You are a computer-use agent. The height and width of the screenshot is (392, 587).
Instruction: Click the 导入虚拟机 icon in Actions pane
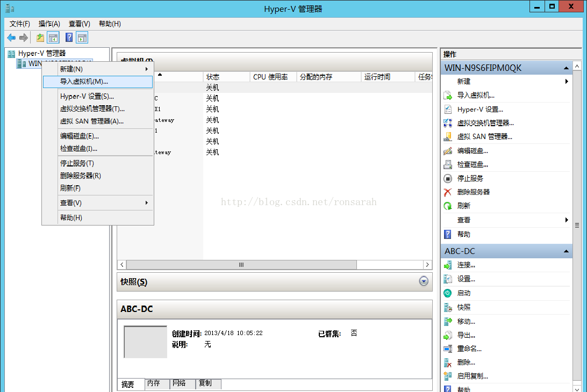[448, 96]
